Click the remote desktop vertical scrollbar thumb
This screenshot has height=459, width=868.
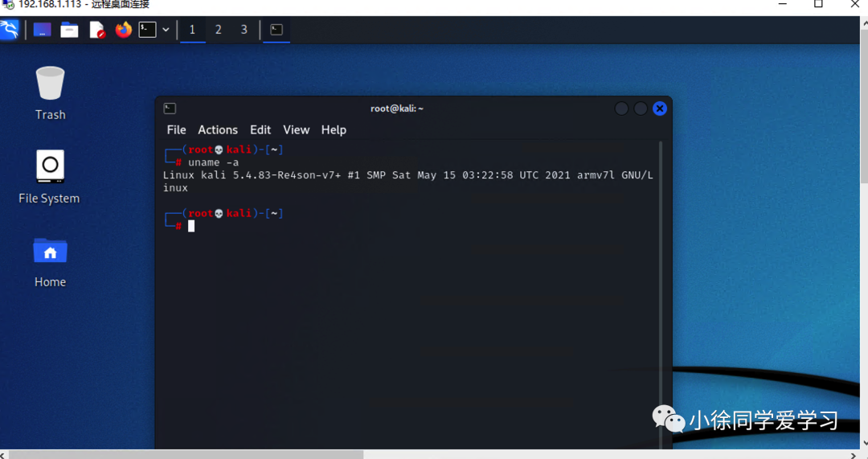[x=864, y=105]
